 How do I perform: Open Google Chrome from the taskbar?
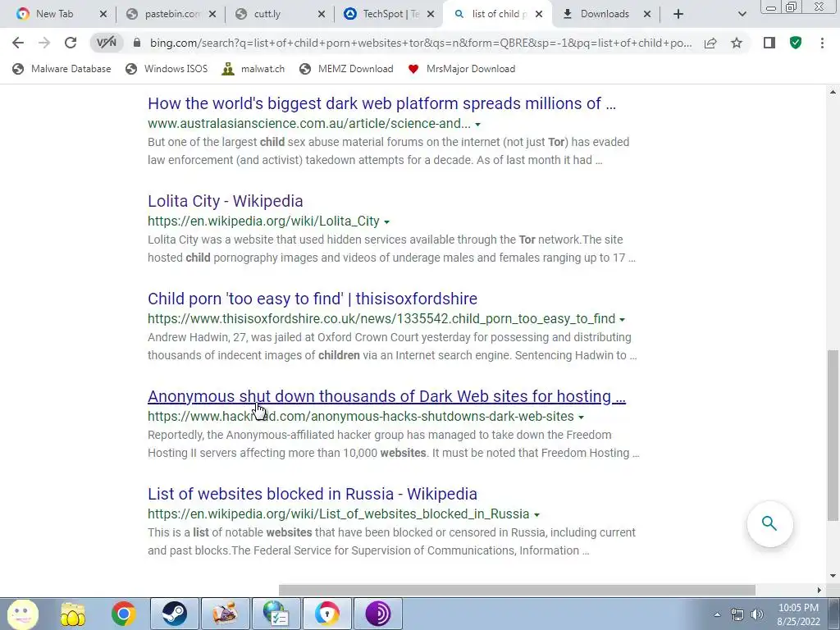[123, 614]
